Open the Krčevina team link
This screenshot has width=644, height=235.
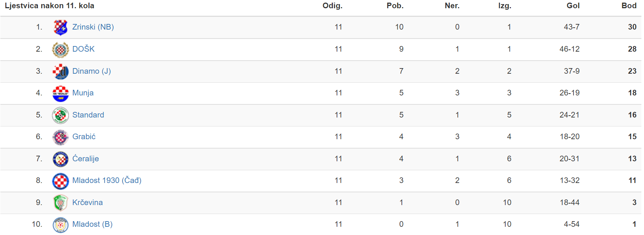(x=87, y=202)
